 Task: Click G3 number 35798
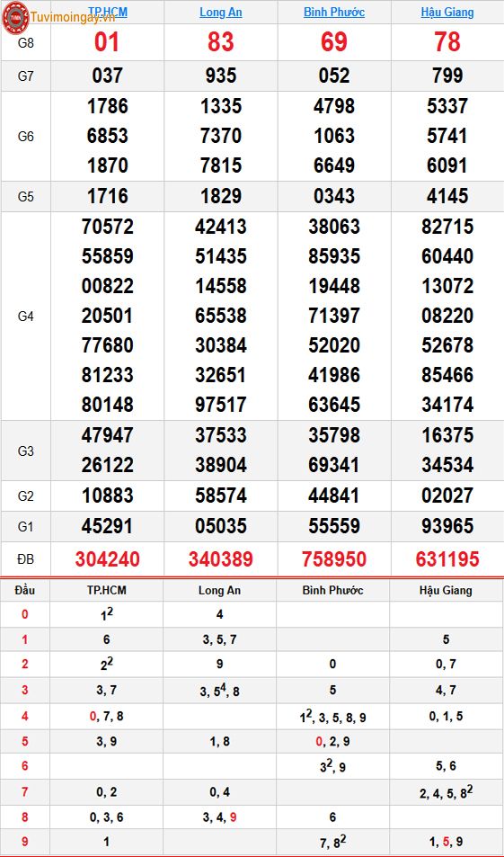point(334,435)
